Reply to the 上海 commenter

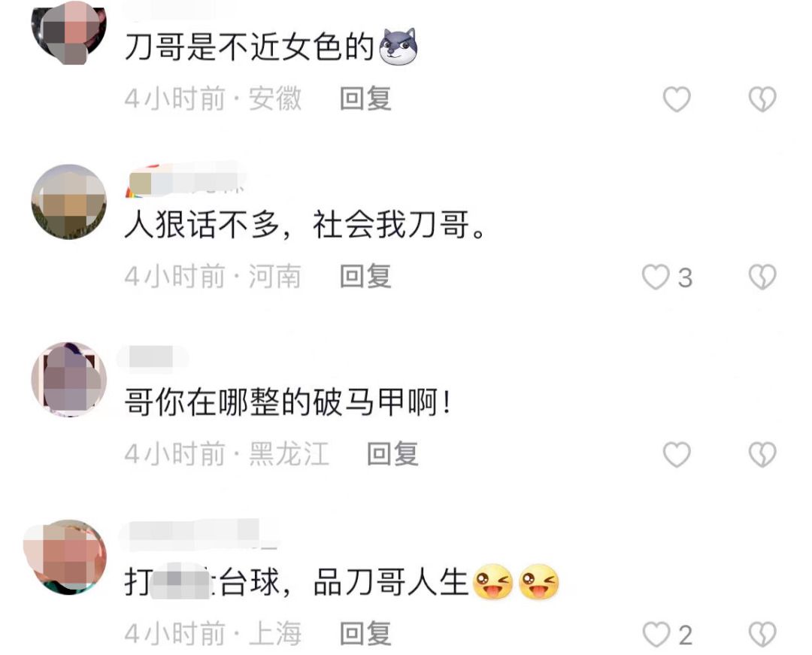[x=365, y=634]
